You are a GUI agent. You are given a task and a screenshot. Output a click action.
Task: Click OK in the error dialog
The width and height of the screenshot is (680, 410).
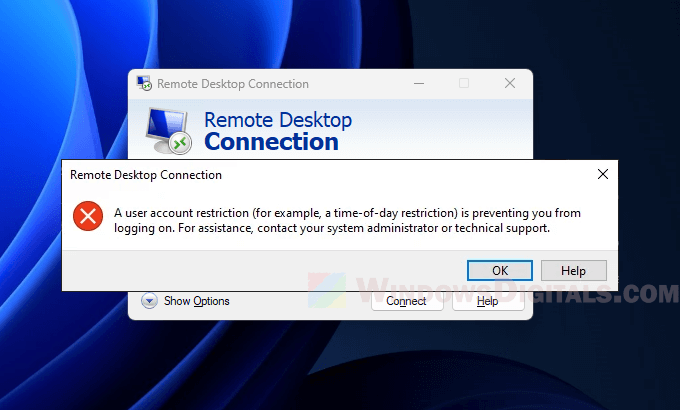click(500, 271)
